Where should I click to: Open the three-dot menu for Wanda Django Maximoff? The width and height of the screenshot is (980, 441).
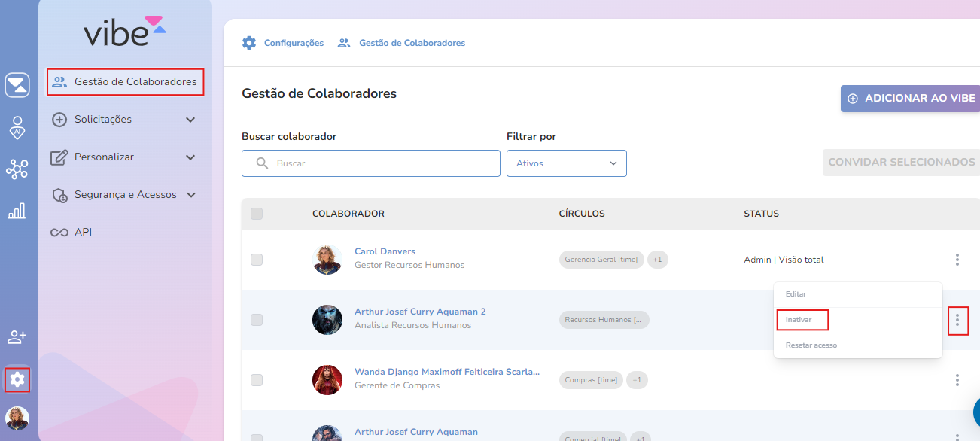[957, 380]
